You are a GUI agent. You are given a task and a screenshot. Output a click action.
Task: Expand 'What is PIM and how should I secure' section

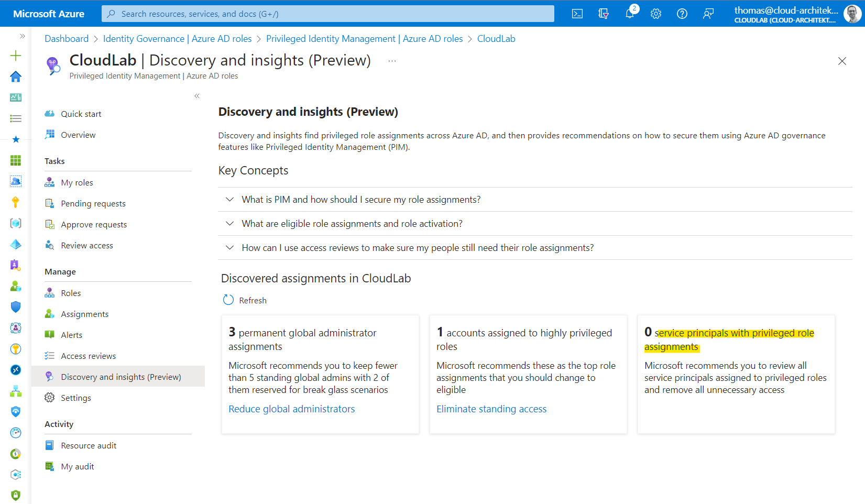coord(535,200)
